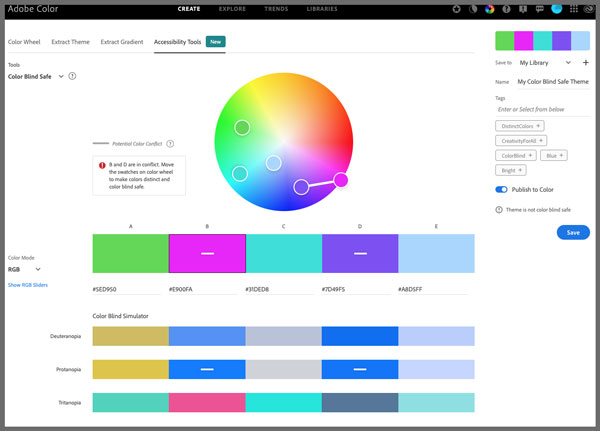The image size is (600, 431).
Task: Click conflict dash on magenta swatch B
Action: click(207, 253)
